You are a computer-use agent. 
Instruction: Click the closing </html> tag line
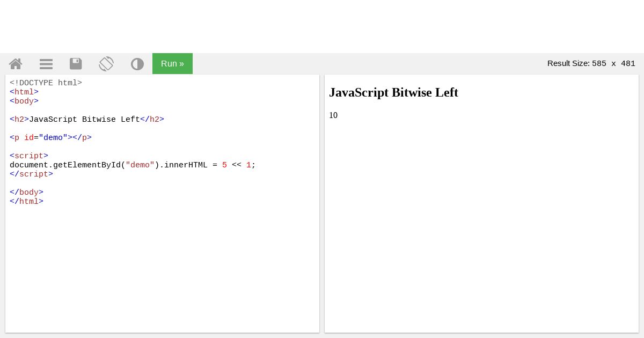(x=26, y=202)
